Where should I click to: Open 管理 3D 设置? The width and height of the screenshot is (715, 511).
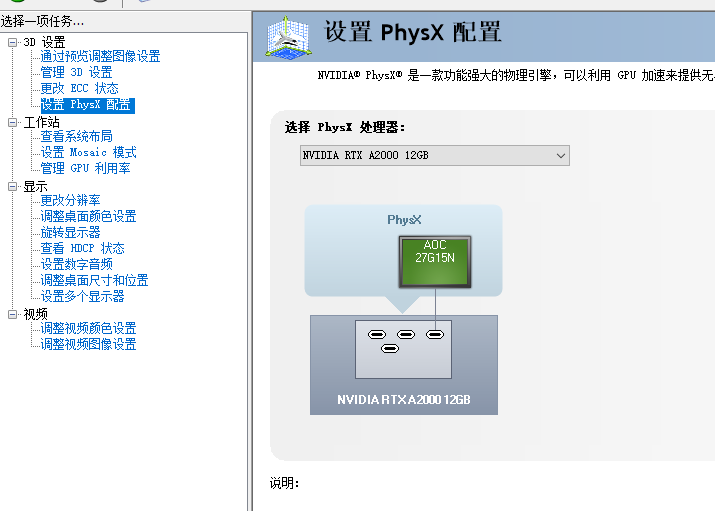pyautogui.click(x=76, y=72)
